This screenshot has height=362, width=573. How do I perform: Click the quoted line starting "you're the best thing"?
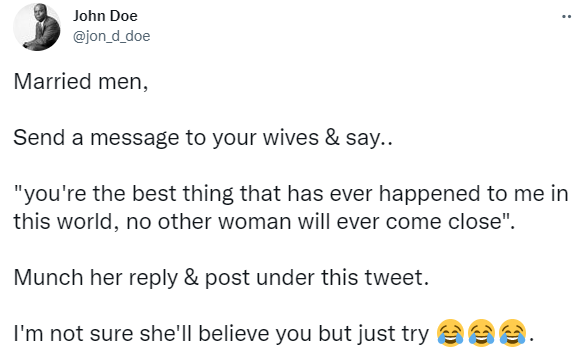291,194
